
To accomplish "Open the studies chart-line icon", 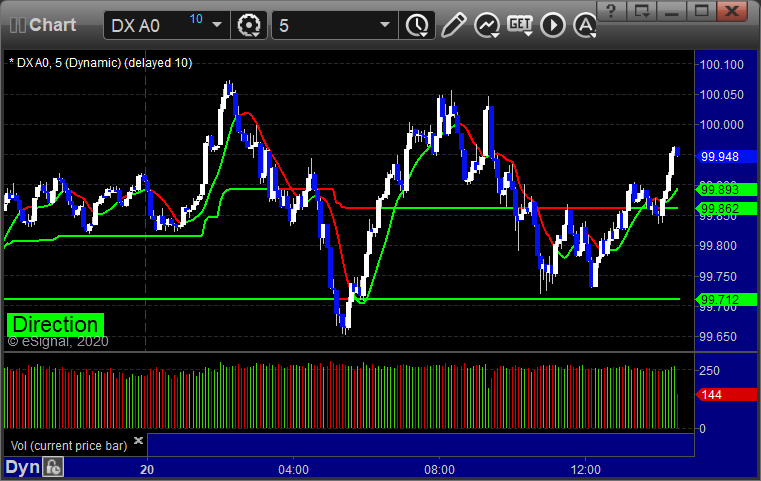I will pos(487,25).
